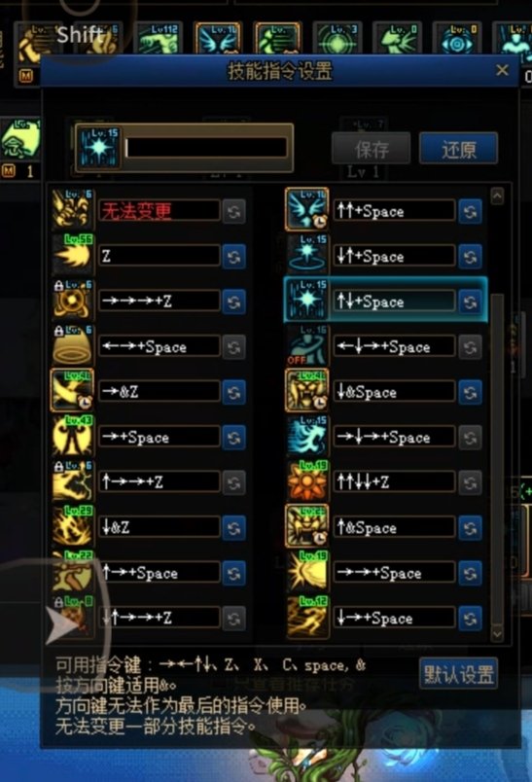The image size is (532, 782).
Task: Select the Lv.43 skill icon with →+Space
Action: (73, 436)
